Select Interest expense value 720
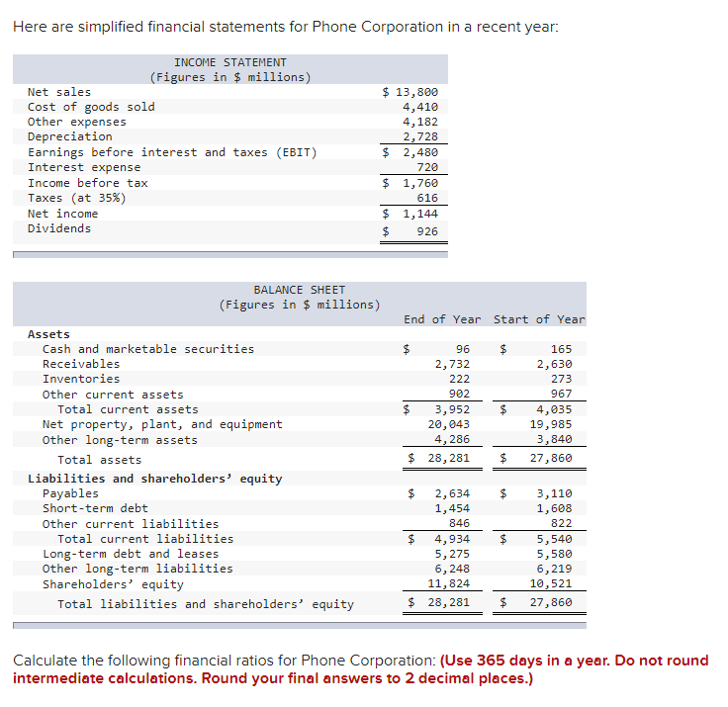 pyautogui.click(x=427, y=167)
